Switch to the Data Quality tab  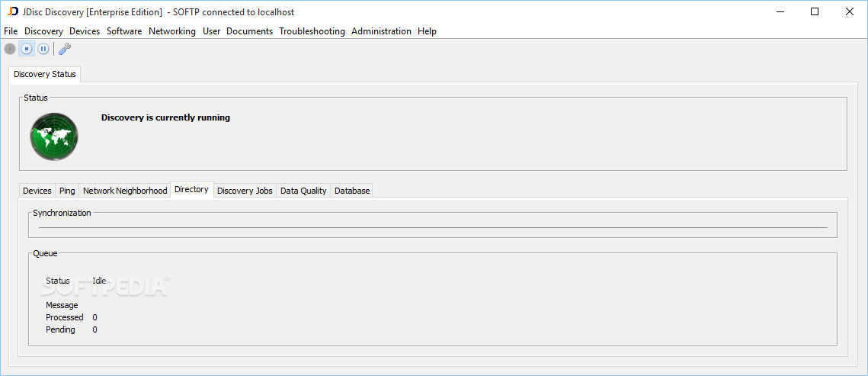303,191
